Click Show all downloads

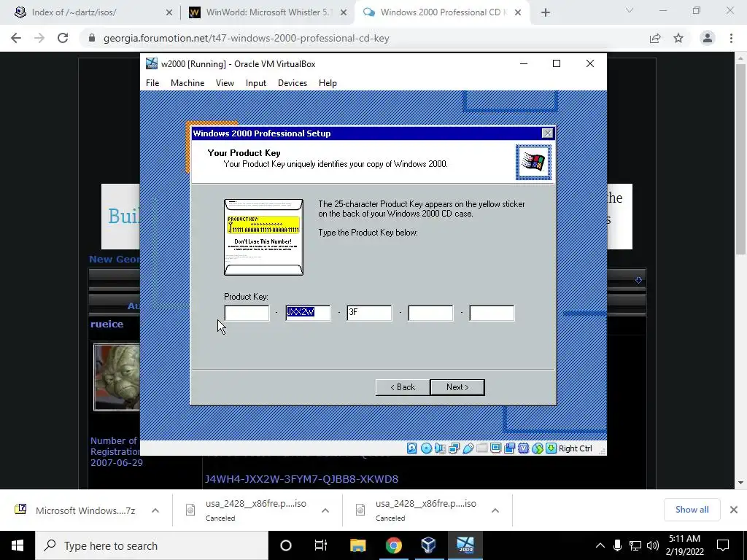pos(692,510)
